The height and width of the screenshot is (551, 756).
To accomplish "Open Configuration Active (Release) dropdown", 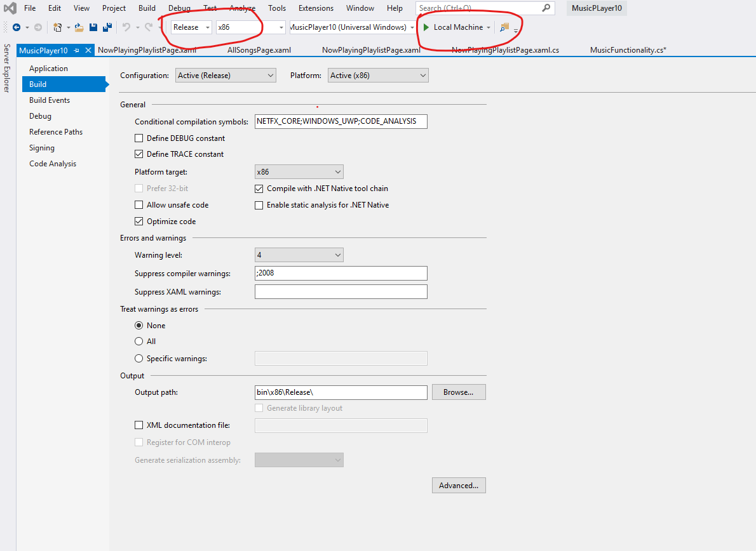I will point(226,76).
